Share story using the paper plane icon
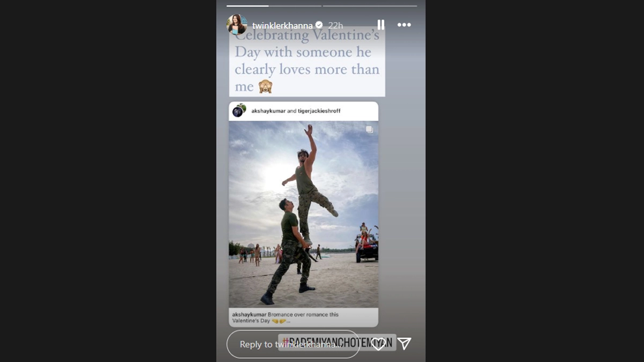 pyautogui.click(x=405, y=344)
